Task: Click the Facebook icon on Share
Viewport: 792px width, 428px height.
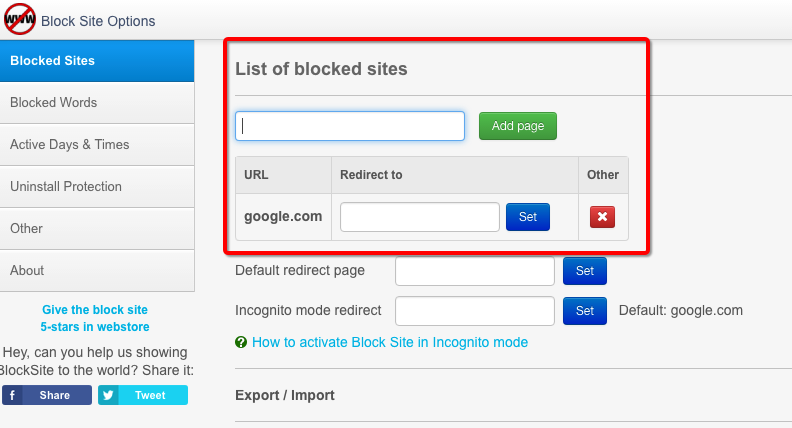Action: 12,395
